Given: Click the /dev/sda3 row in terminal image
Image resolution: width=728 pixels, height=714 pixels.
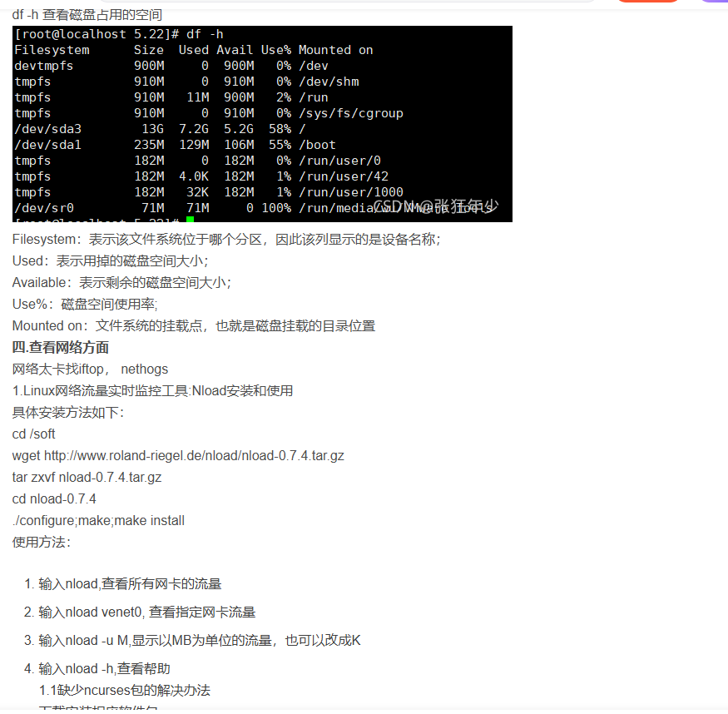Looking at the screenshot, I should pyautogui.click(x=160, y=129).
